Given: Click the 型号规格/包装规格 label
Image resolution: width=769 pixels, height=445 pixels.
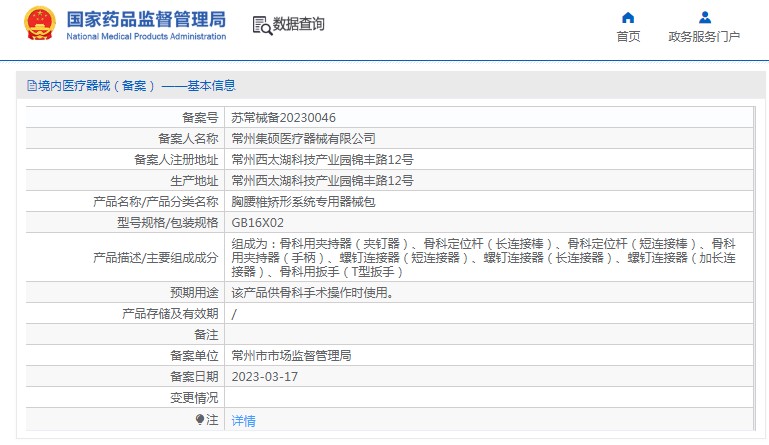Looking at the screenshot, I should (167, 223).
